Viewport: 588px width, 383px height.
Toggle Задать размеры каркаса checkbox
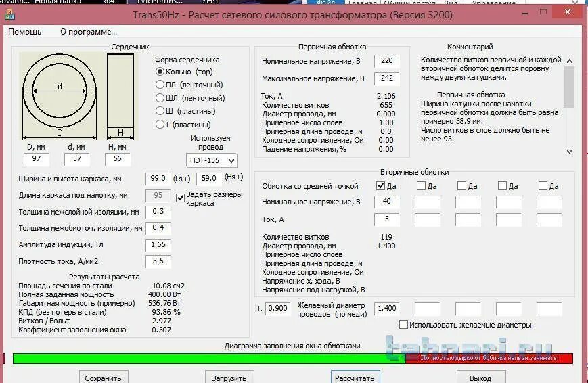181,198
